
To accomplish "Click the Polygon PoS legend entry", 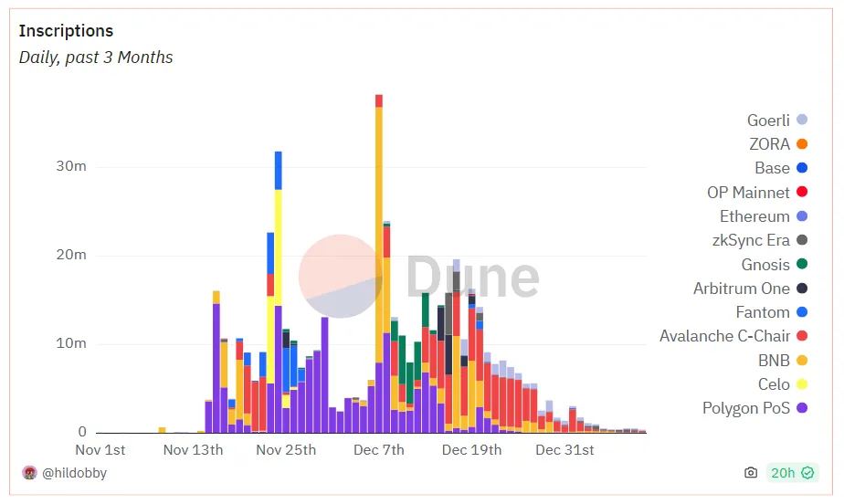I will tap(754, 408).
